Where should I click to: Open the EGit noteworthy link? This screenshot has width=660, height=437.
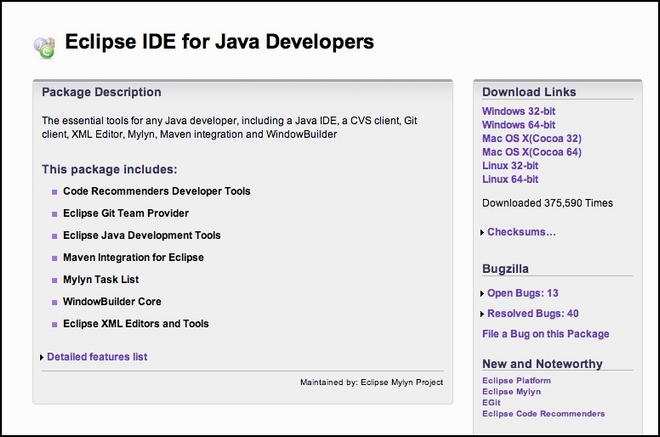[491, 402]
